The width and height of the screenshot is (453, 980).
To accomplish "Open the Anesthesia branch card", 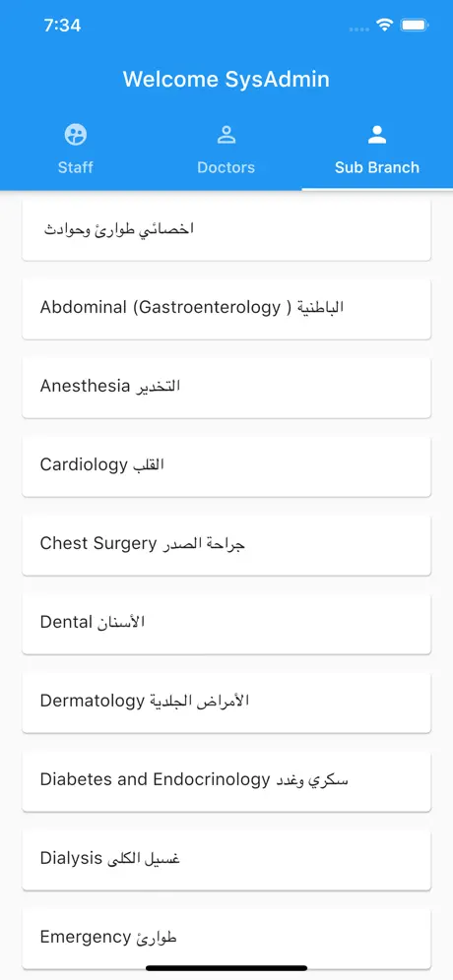I will pyautogui.click(x=226, y=388).
